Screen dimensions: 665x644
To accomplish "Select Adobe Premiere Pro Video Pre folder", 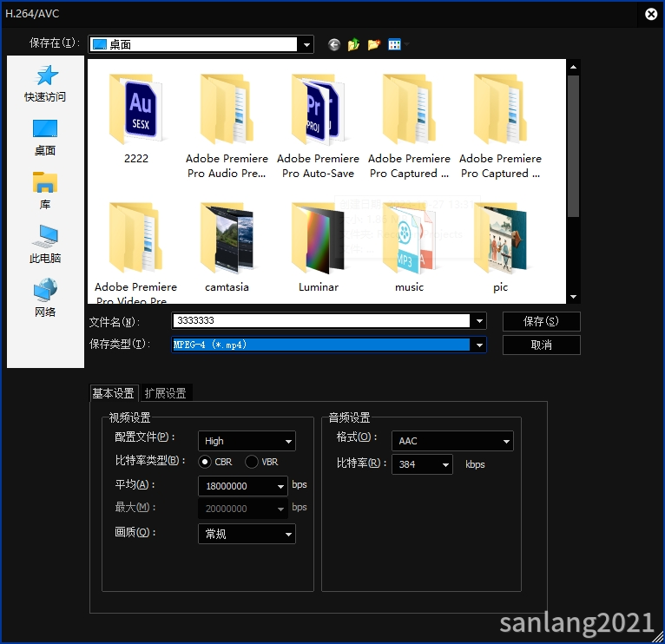I will pyautogui.click(x=135, y=253).
